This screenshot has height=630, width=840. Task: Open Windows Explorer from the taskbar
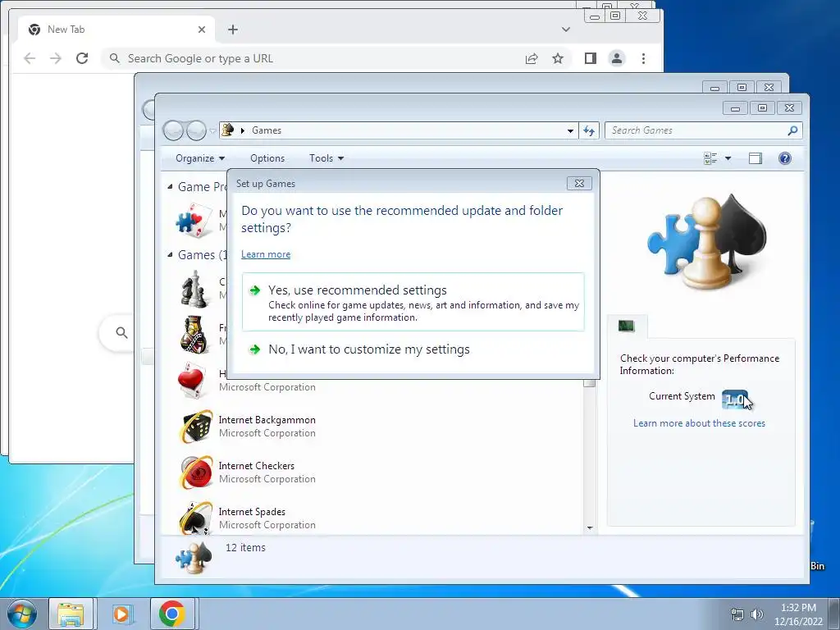coord(71,614)
